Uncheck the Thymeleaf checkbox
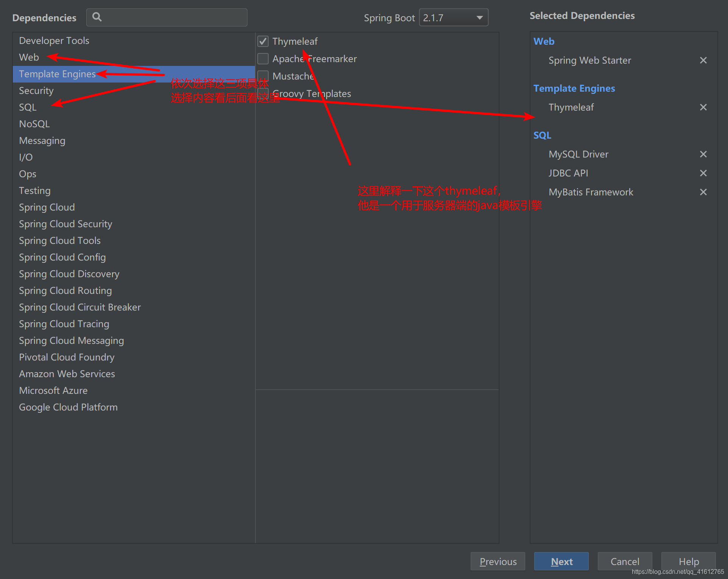This screenshot has height=579, width=728. [x=263, y=41]
